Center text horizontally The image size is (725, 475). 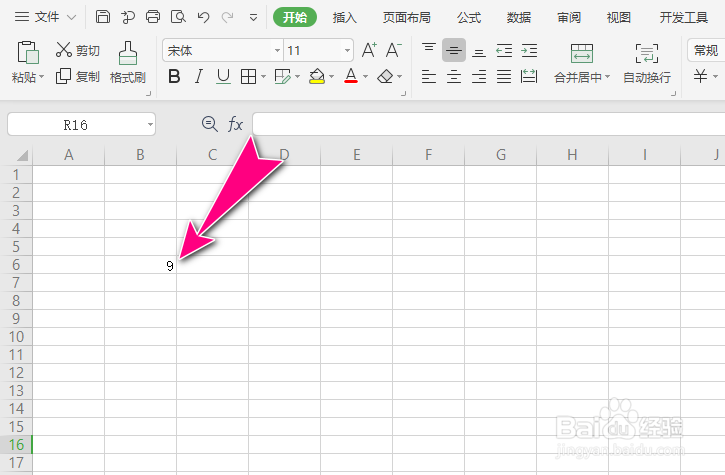click(x=454, y=76)
